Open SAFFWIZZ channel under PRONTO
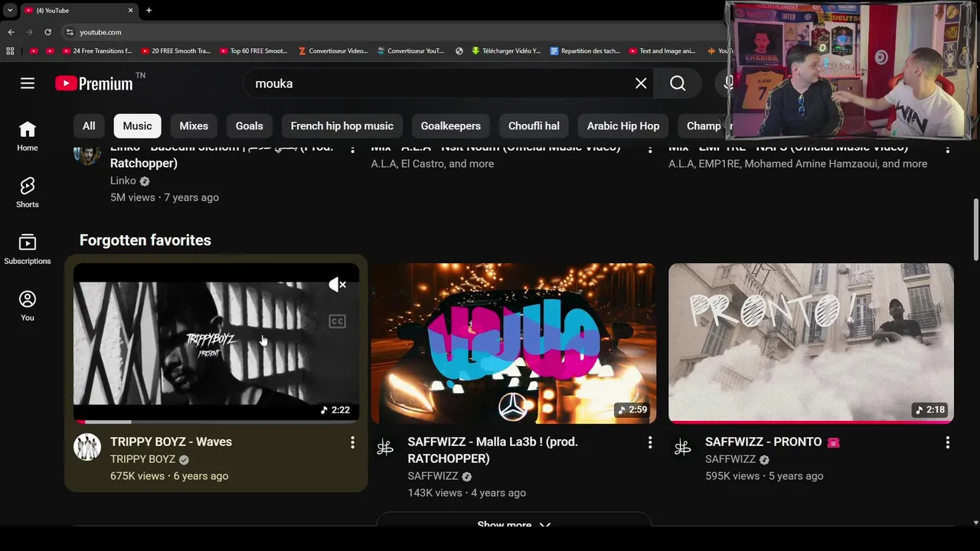 tap(730, 459)
